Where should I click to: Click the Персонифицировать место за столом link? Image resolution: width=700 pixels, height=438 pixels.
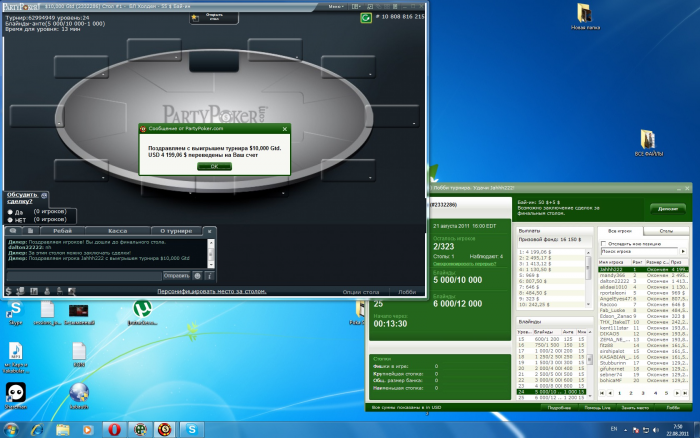pos(212,292)
